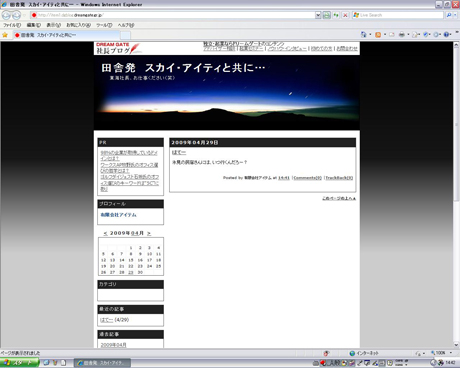Click the 初めての方 header link
This screenshot has height=368, width=460.
click(322, 48)
